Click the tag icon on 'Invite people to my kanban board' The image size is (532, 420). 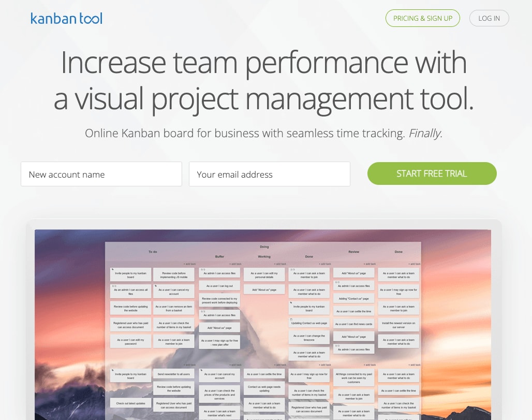click(112, 269)
